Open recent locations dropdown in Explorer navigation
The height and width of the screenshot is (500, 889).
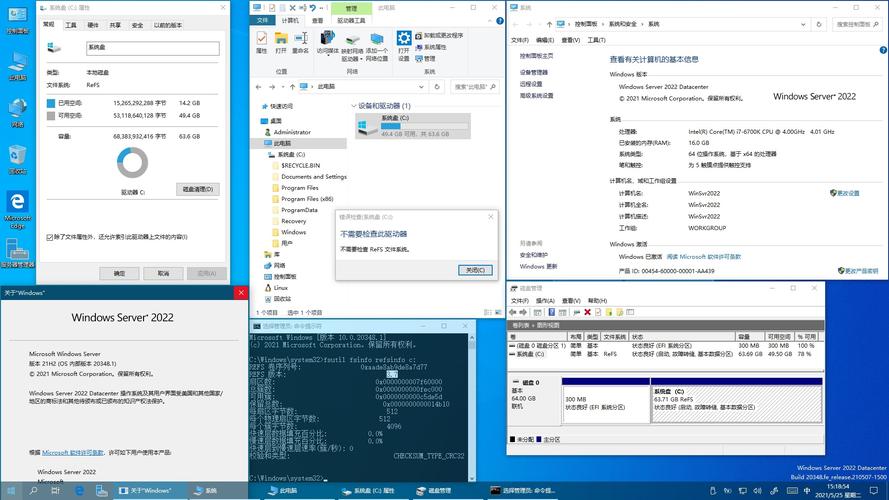[283, 87]
